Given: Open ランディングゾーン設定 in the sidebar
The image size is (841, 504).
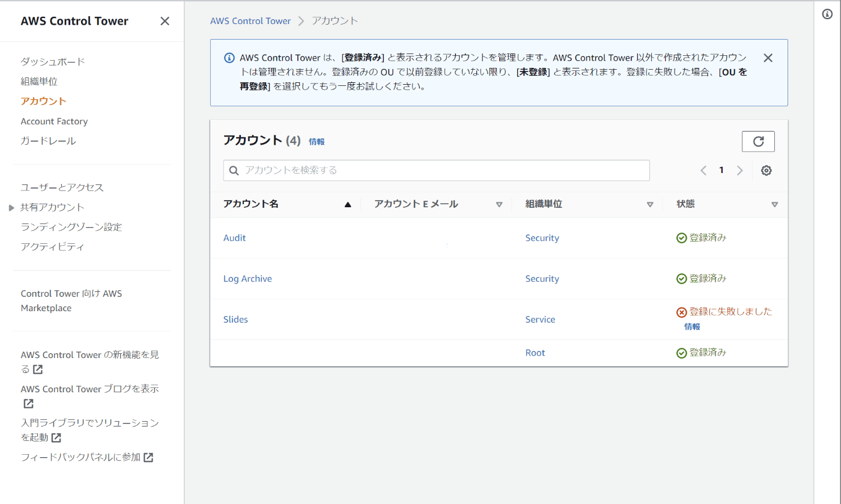Looking at the screenshot, I should click(x=71, y=227).
